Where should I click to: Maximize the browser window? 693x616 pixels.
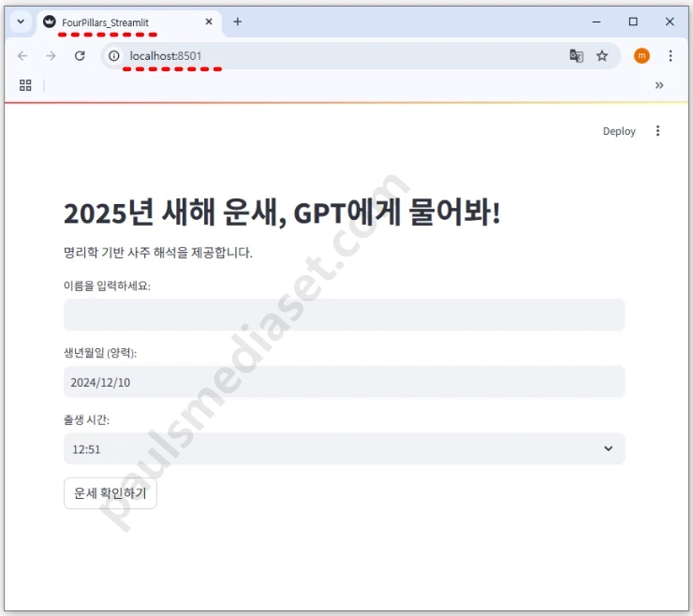[633, 22]
